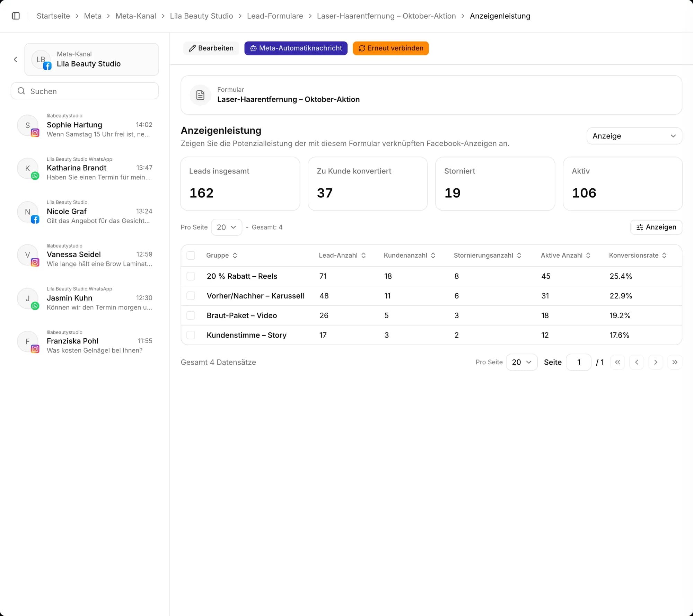Screen dimensions: 693x616
Task: Toggle the select-all header checkbox
Action: (191, 255)
